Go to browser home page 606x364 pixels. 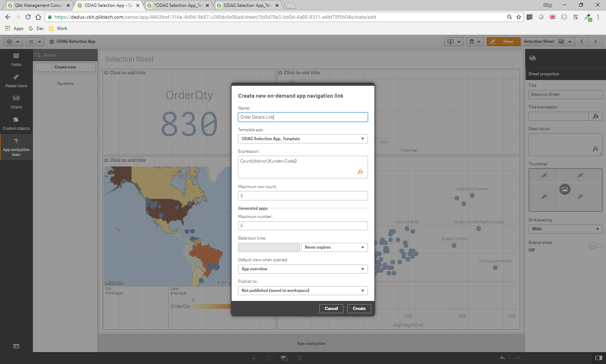(x=38, y=17)
